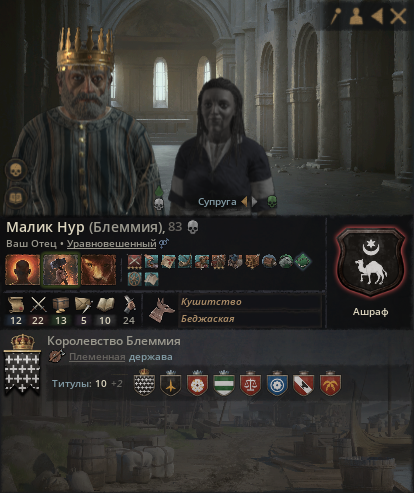Go back with the left arrow icon
Screen dimensions: 414x493
coord(377,16)
